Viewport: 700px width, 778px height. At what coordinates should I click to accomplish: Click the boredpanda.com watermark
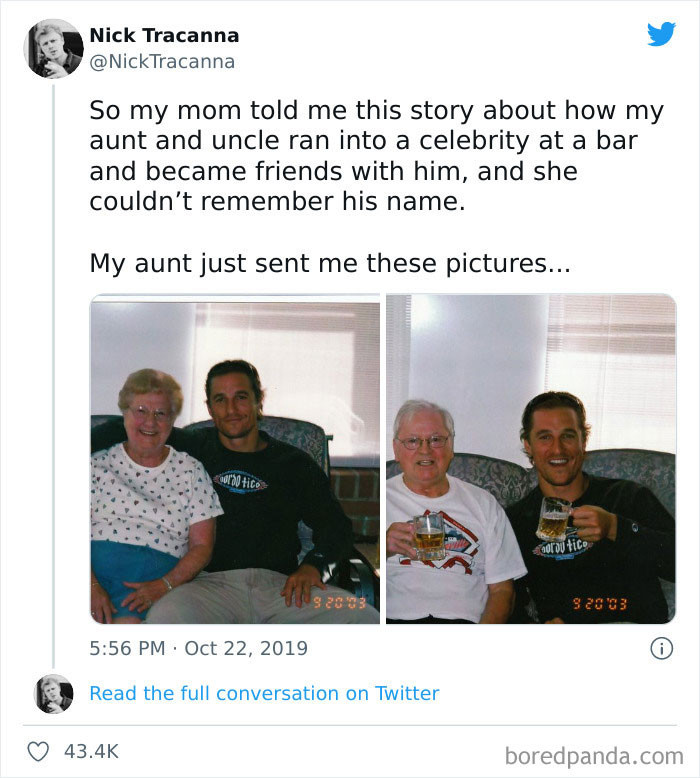click(x=594, y=756)
